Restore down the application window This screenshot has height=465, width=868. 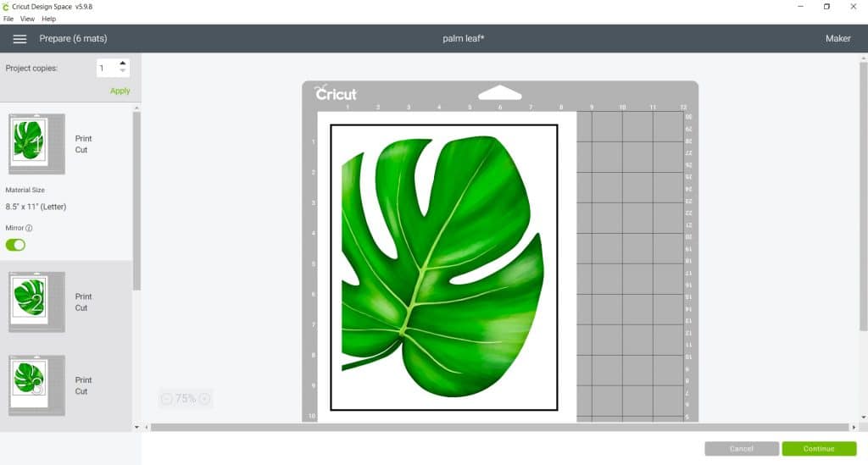[826, 7]
